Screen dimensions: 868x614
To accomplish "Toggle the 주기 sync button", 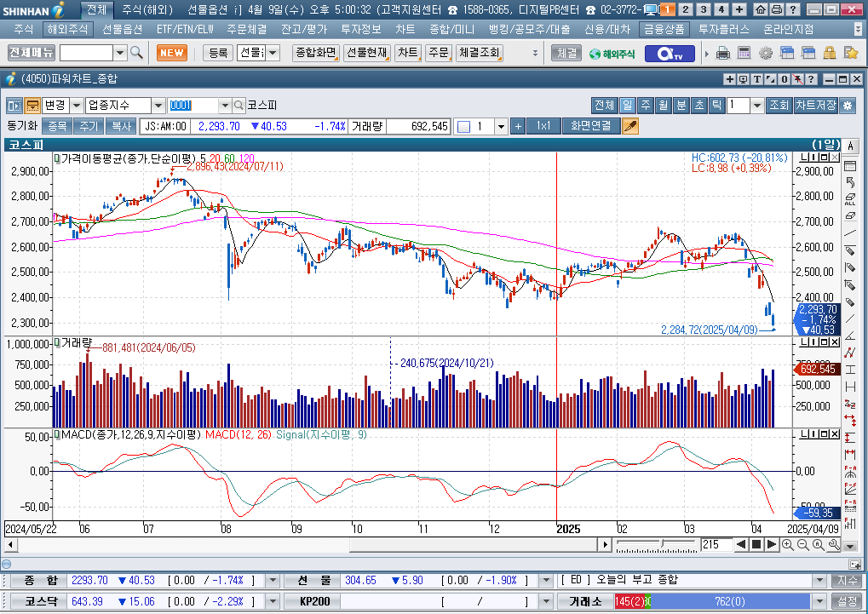I will [89, 126].
